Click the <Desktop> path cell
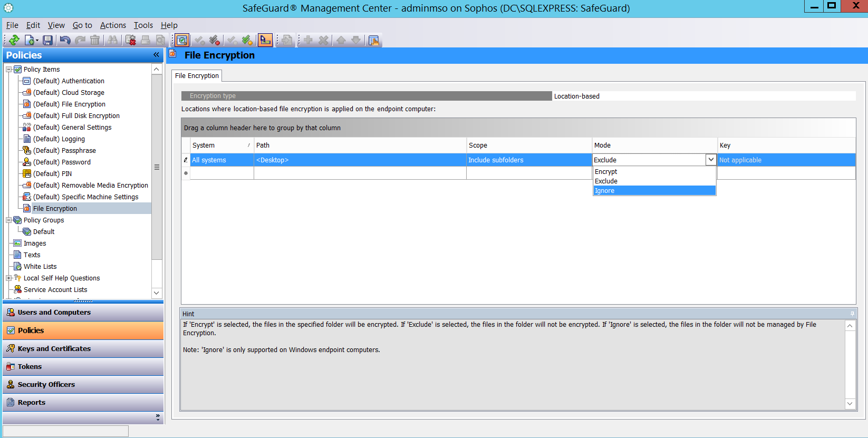Screen dimensions: 868x438 pyautogui.click(x=360, y=160)
